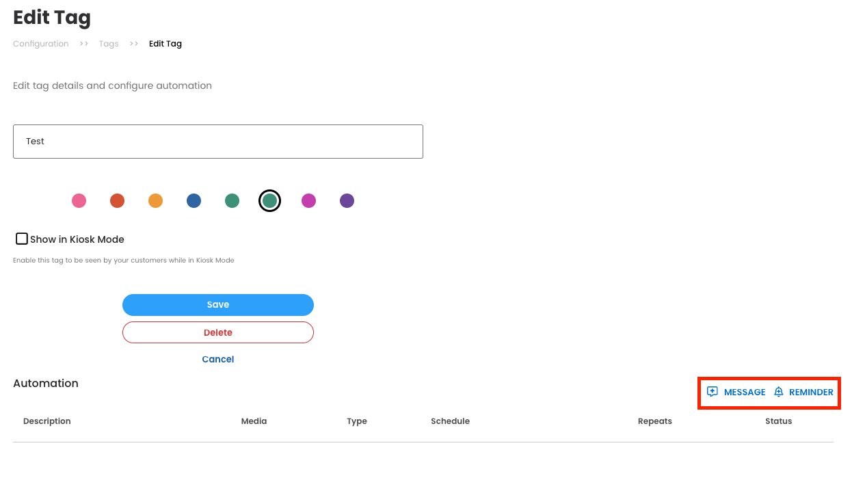The height and width of the screenshot is (504, 852).
Task: Click the Description column header
Action: [47, 421]
